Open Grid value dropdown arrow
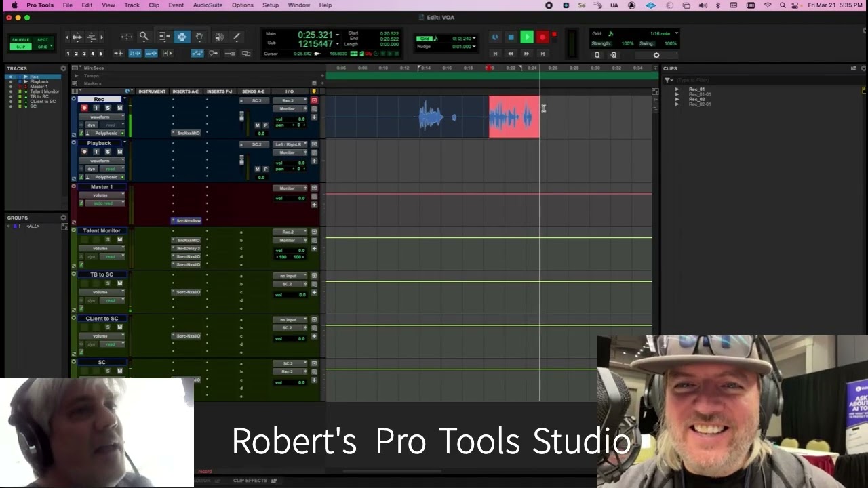Image resolution: width=868 pixels, height=488 pixels. [x=474, y=39]
